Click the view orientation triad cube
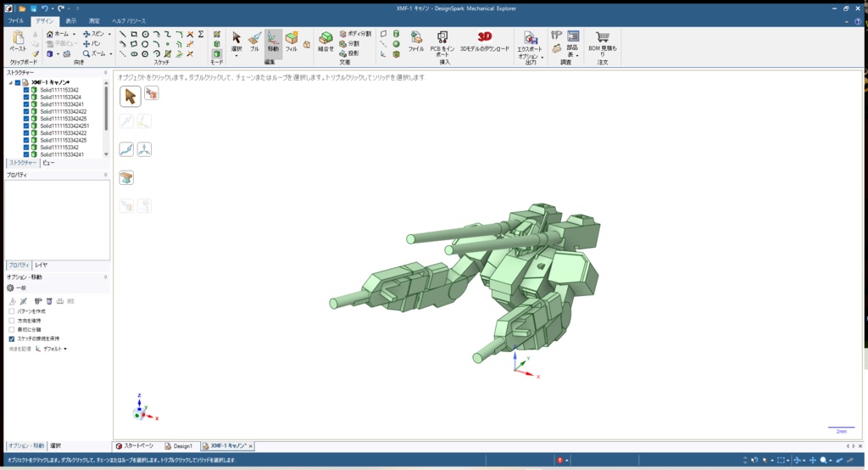868x470 pixels. click(x=138, y=413)
